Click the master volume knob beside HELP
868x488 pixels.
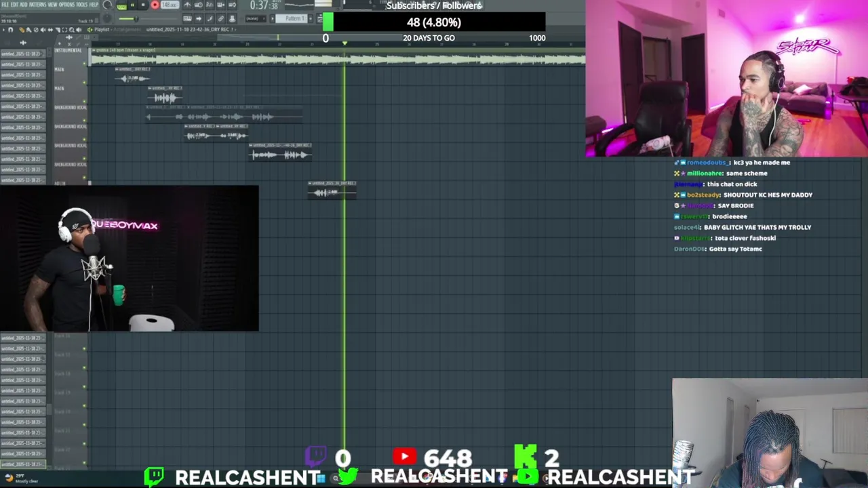tap(107, 5)
